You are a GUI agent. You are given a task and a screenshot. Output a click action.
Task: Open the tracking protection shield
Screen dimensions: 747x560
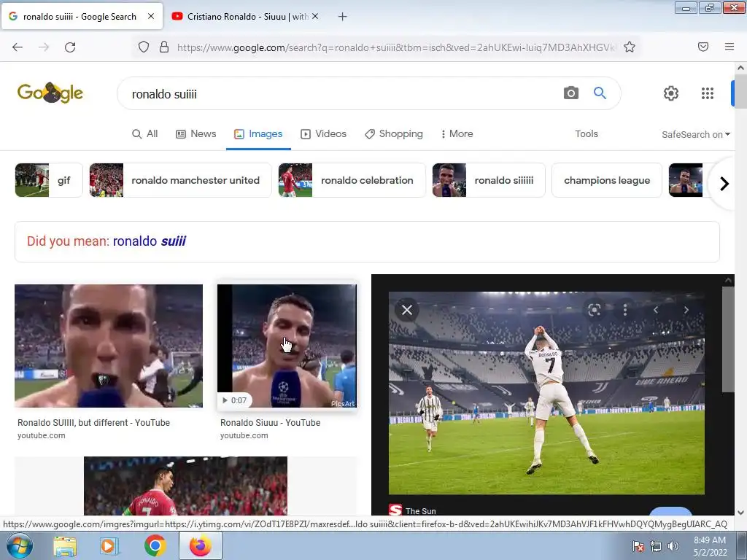coord(144,47)
